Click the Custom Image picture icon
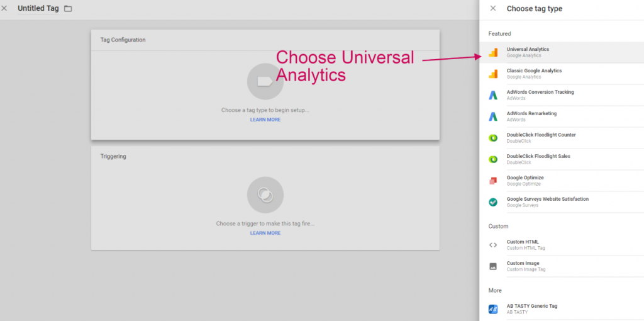Screen dimensions: 644x321 [493, 266]
